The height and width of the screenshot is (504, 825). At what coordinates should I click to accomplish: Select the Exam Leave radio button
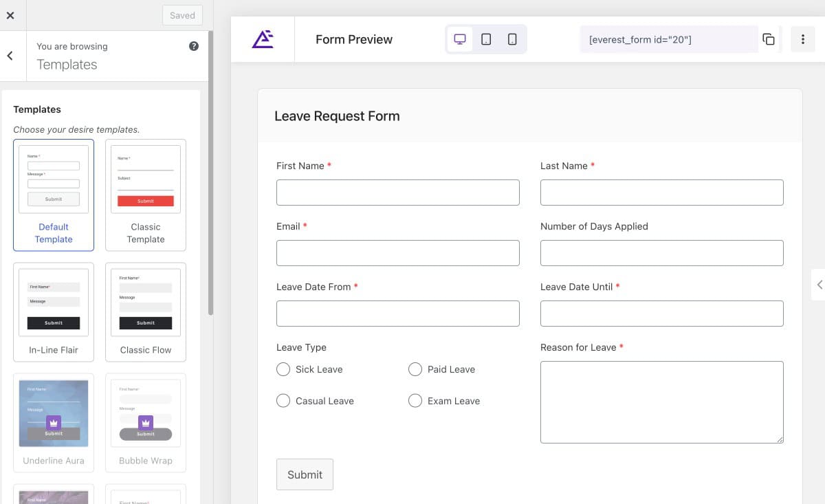415,401
